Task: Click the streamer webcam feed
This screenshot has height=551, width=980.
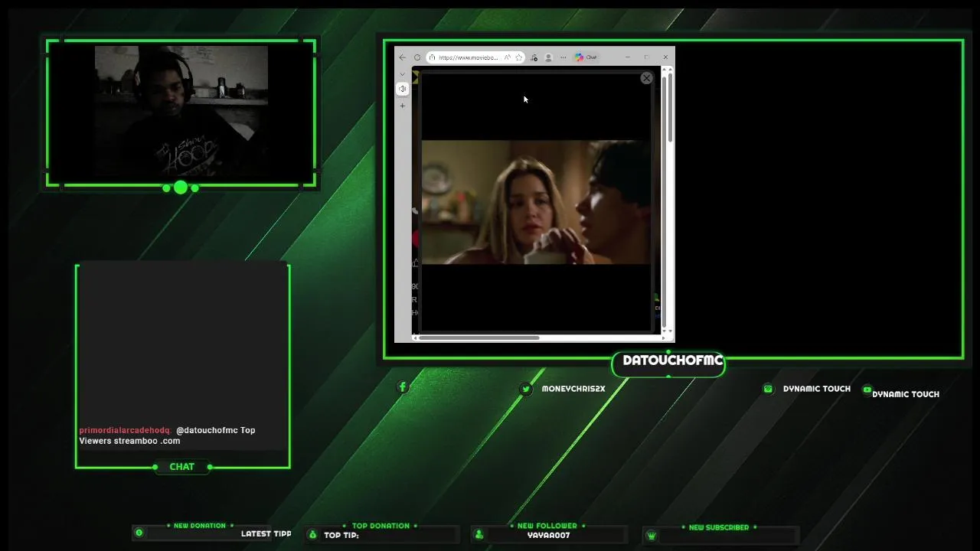Action: (x=181, y=111)
